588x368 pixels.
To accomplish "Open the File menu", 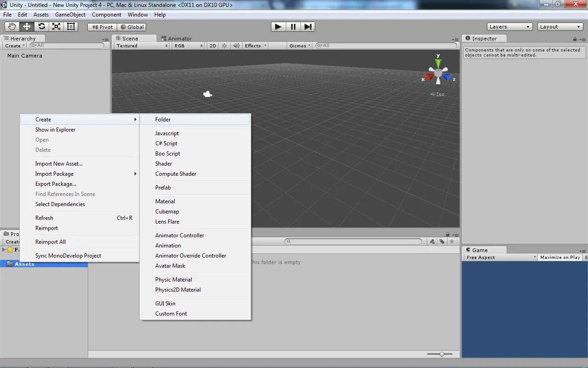I will [7, 15].
